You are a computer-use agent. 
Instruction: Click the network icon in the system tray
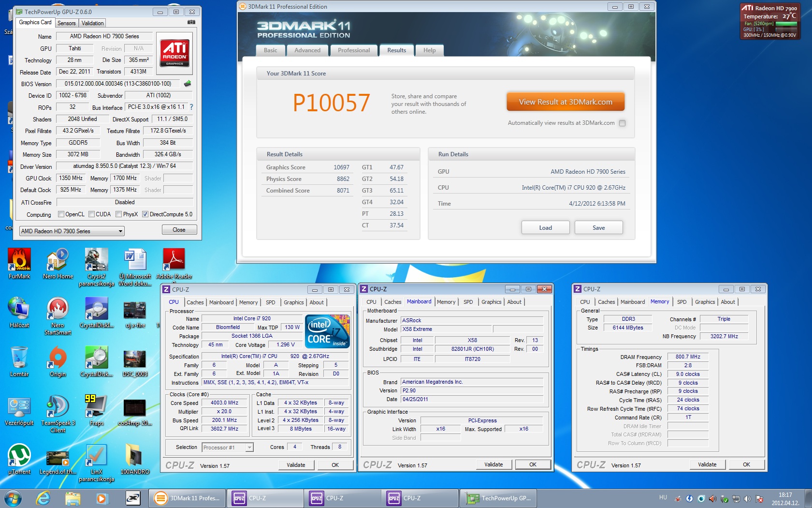tap(736, 498)
